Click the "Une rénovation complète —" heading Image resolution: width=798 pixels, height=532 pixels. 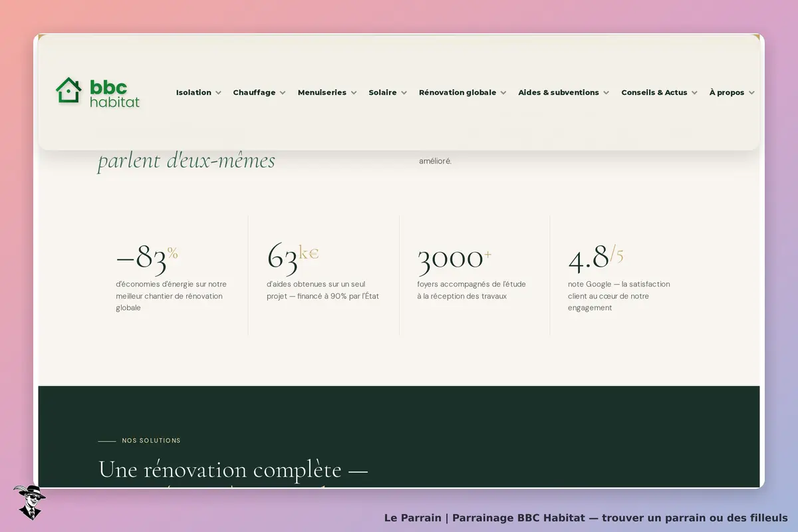tap(233, 469)
